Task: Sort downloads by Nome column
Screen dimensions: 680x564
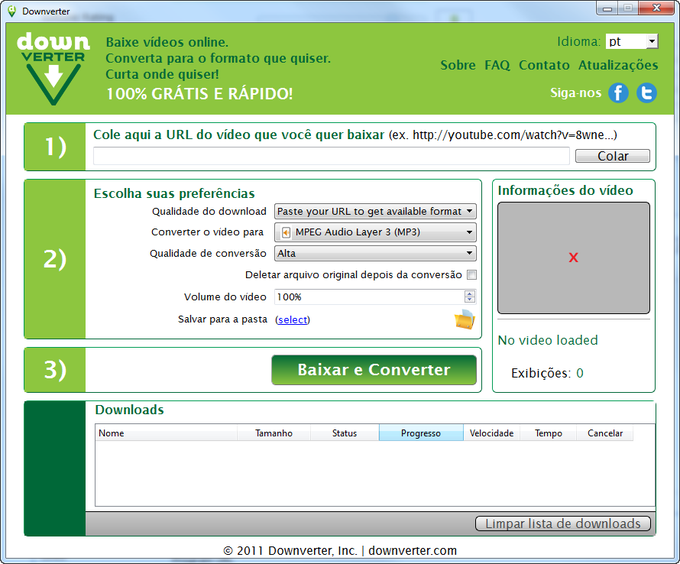Action: (166, 433)
